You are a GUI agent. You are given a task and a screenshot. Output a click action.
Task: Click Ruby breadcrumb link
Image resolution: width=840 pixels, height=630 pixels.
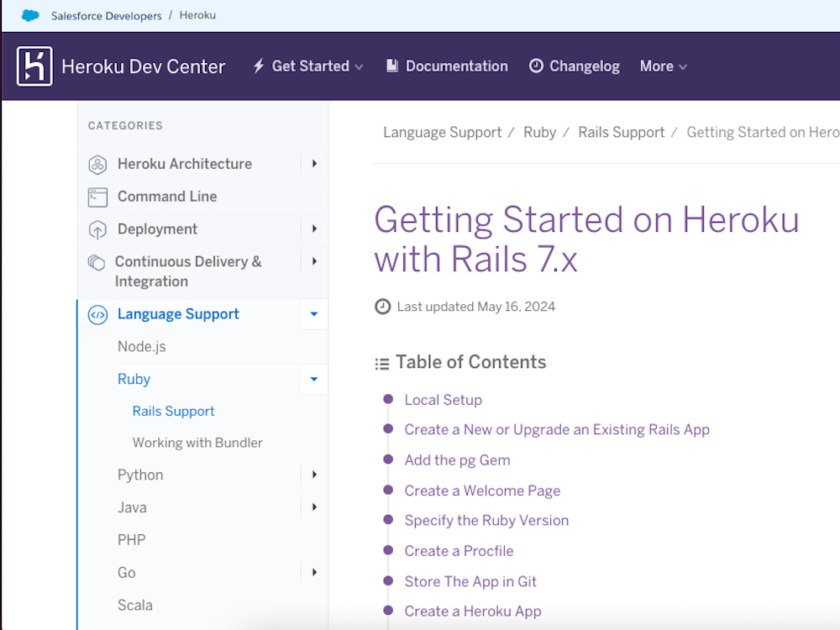click(x=540, y=133)
